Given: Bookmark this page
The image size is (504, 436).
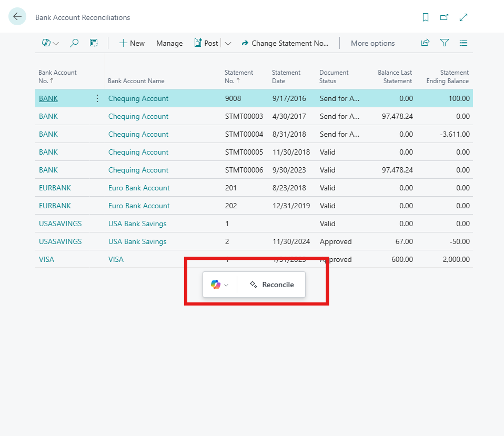Looking at the screenshot, I should click(x=425, y=17).
